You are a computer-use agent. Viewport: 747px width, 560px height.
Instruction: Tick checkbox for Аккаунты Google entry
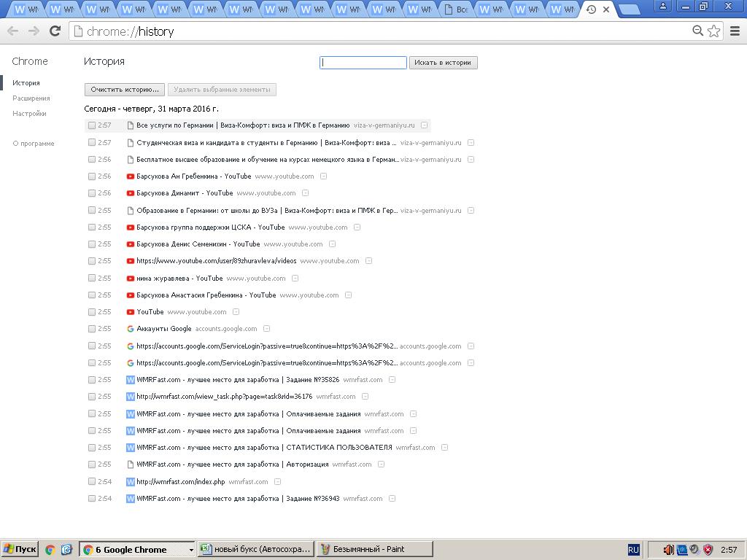pyautogui.click(x=92, y=329)
